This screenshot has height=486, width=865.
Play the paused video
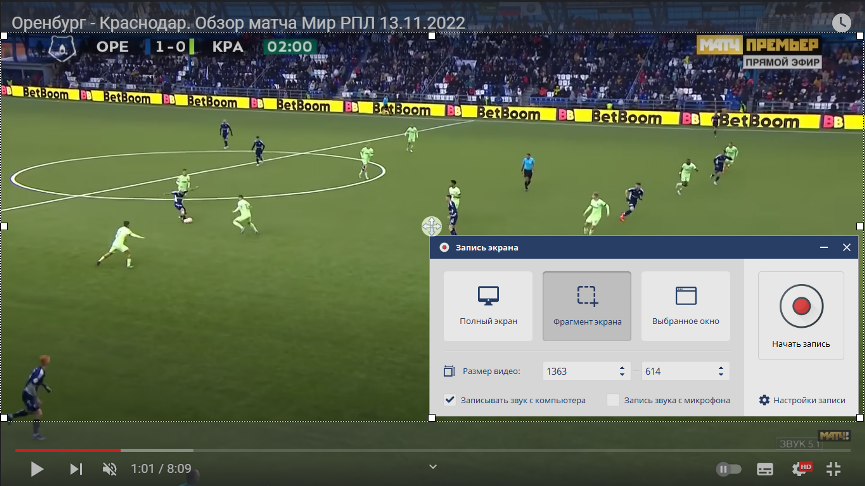[x=36, y=468]
